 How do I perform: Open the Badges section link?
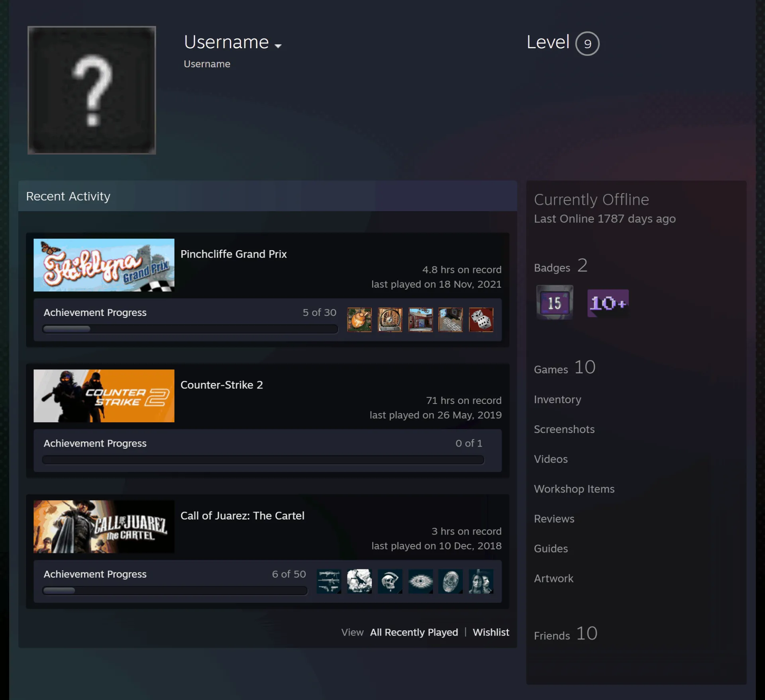[x=561, y=266]
